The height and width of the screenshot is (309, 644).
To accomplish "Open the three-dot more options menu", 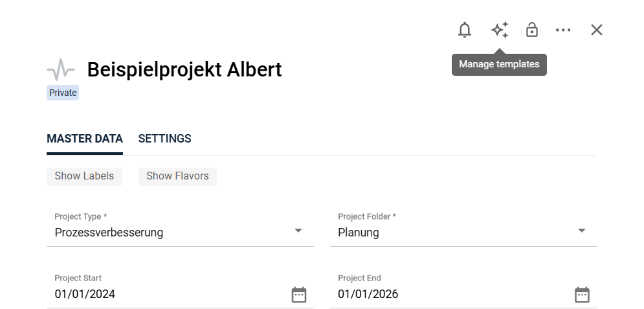I will 563,30.
